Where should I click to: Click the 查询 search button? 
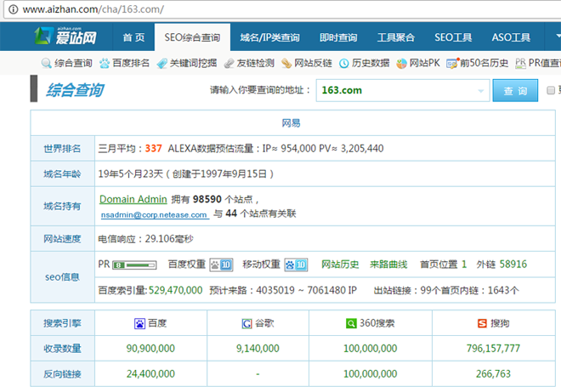coord(515,91)
